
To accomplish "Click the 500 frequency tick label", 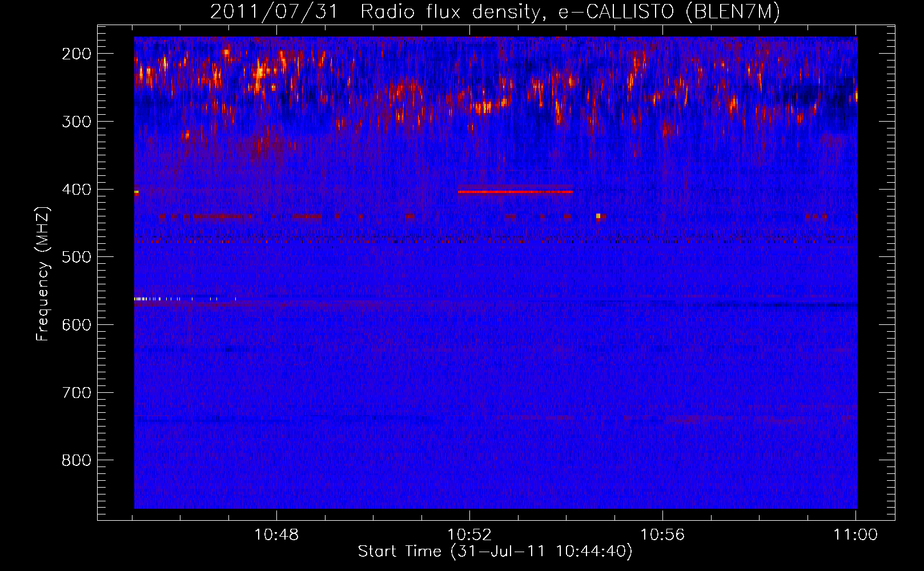I will pos(76,257).
